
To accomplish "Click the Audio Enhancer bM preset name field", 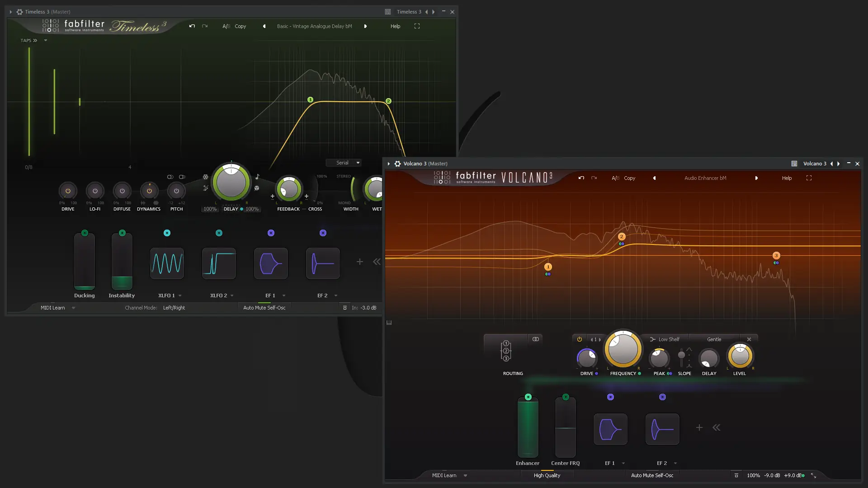I will 705,178.
